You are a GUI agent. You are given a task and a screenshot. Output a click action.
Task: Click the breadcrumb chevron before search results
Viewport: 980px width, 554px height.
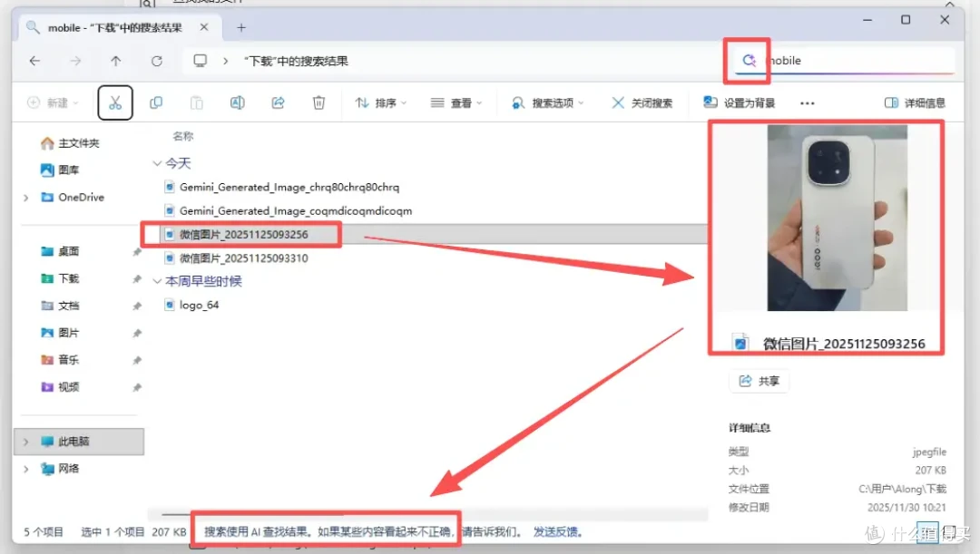[226, 61]
